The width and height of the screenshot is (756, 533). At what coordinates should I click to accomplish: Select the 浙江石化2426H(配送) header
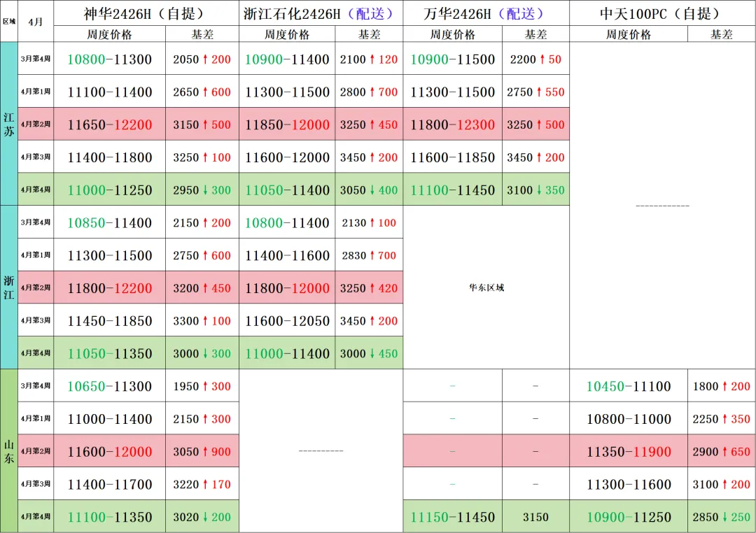click(321, 13)
